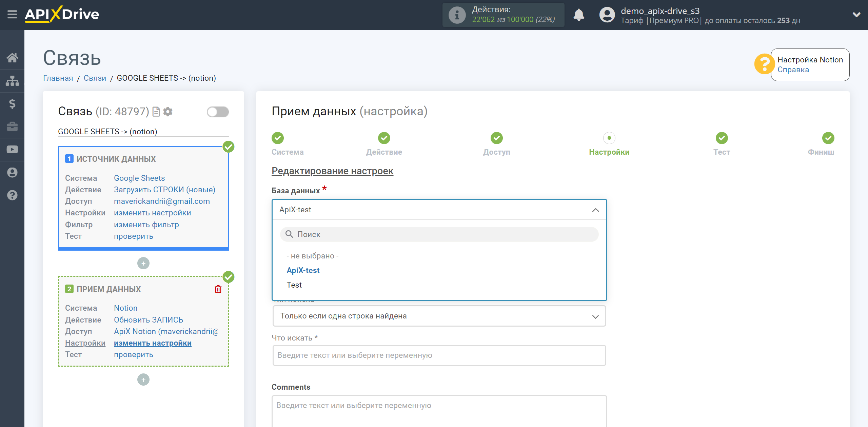Open the hamburger menu

click(12, 14)
